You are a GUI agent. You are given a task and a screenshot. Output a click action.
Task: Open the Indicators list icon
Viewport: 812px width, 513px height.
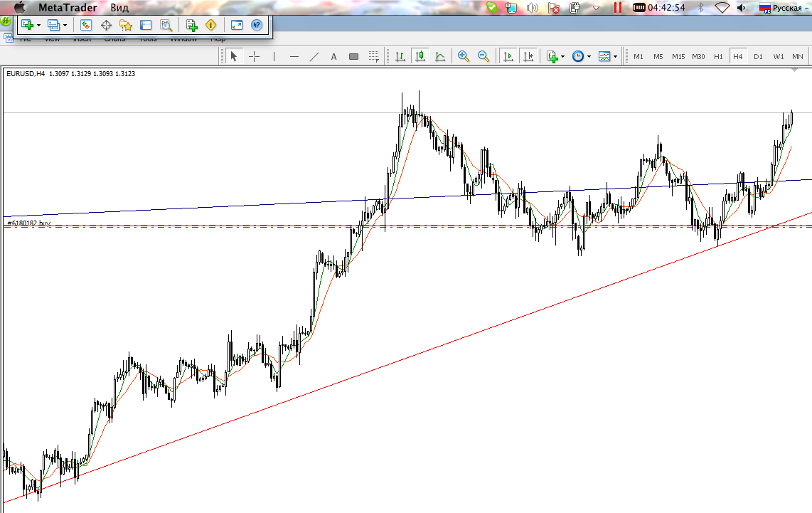pos(552,56)
